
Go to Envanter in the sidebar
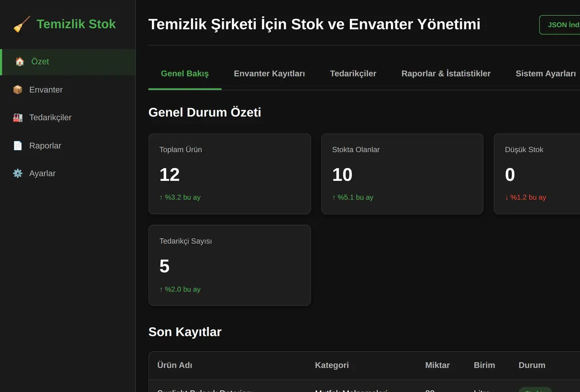(x=68, y=90)
